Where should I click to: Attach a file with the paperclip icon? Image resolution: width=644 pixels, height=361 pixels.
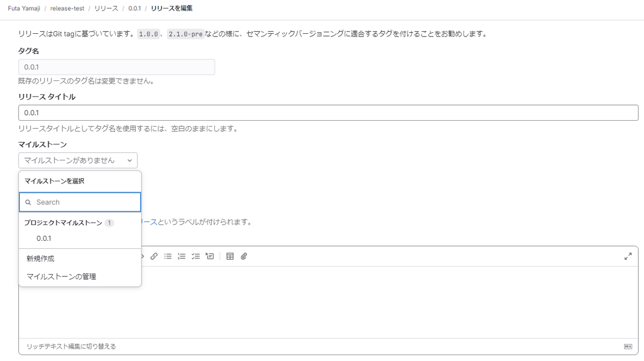[243, 256]
